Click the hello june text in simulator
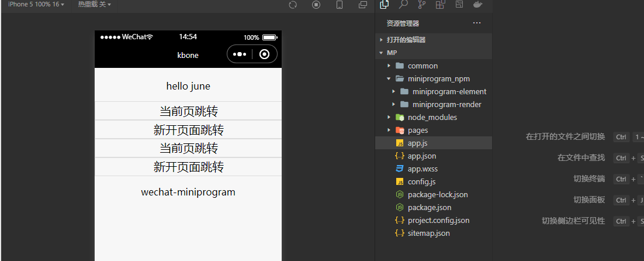The width and height of the screenshot is (644, 261). (x=188, y=86)
